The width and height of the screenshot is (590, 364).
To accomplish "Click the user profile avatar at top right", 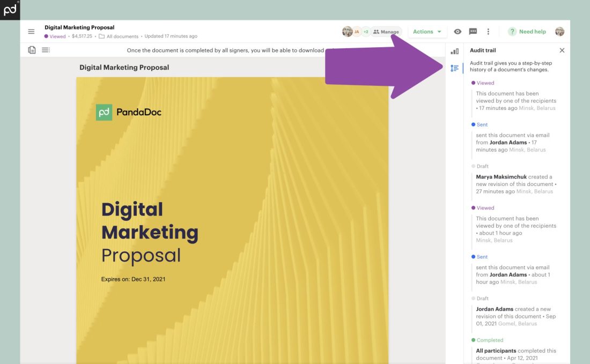I will tap(559, 32).
